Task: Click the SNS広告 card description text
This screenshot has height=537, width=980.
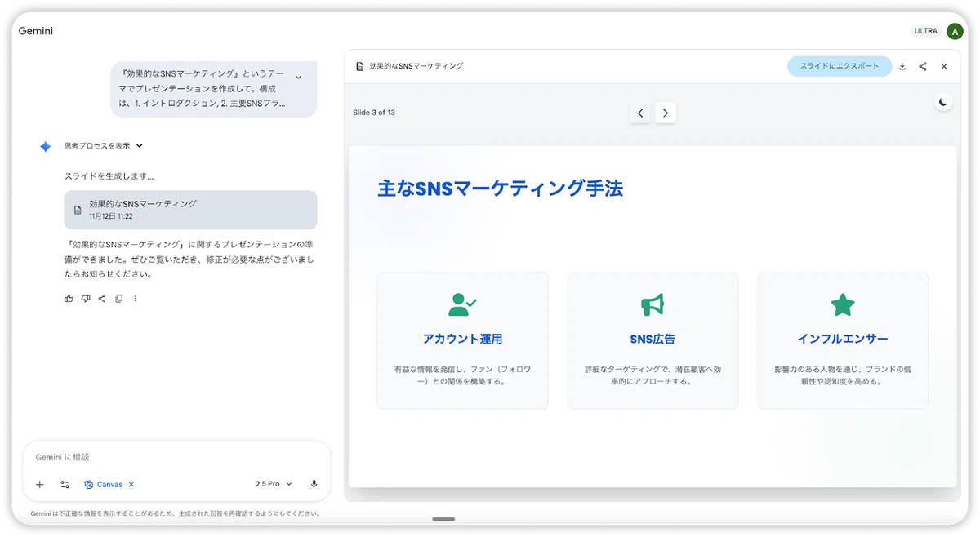Action: click(x=653, y=375)
